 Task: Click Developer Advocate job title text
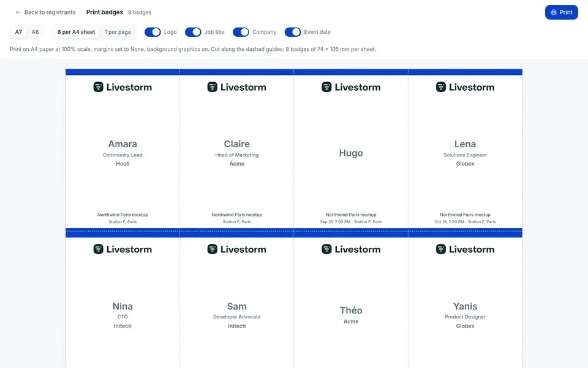(x=236, y=317)
